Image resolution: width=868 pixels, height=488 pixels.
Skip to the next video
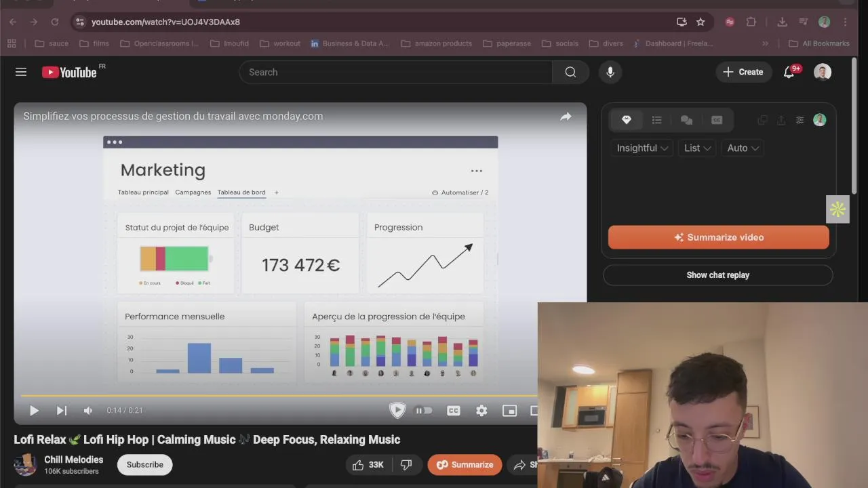pyautogui.click(x=61, y=410)
